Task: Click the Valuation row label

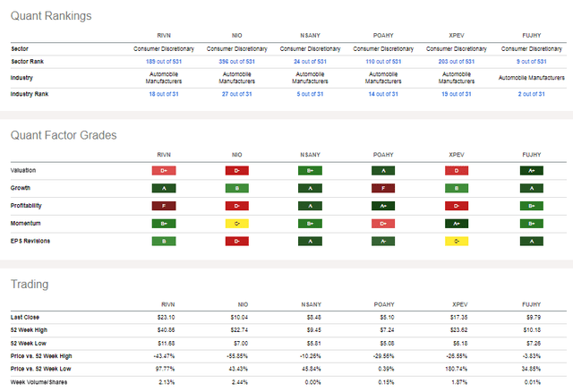Action: point(23,170)
